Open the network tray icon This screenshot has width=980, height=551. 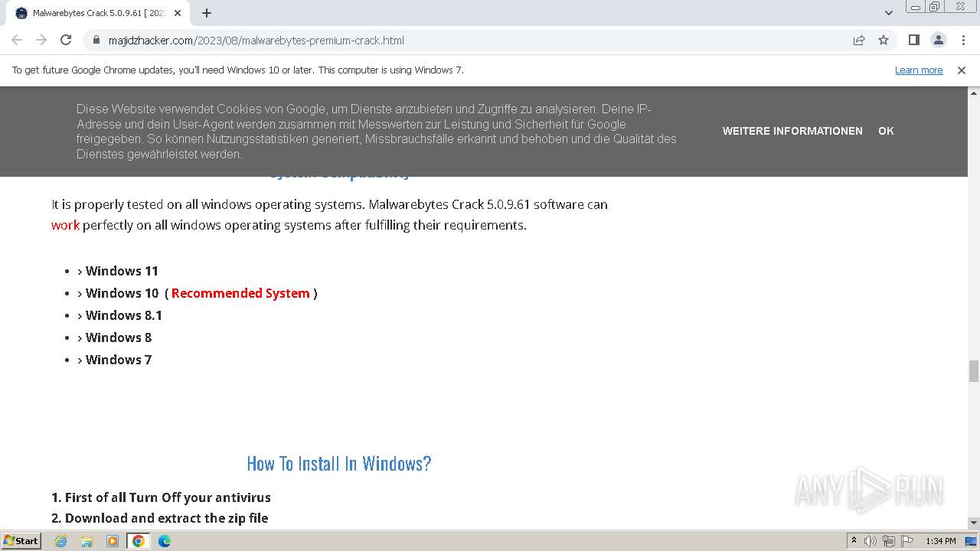tap(889, 541)
